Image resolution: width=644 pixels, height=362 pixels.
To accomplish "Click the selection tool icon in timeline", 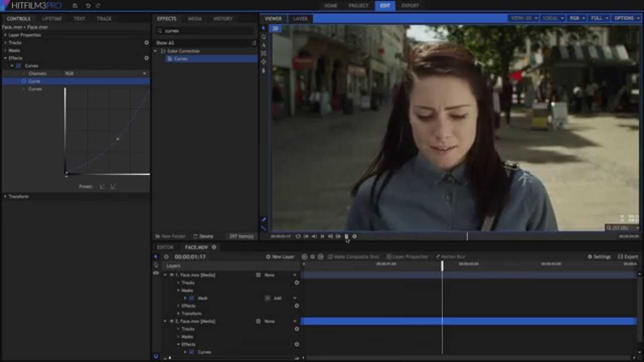I will coord(155,257).
